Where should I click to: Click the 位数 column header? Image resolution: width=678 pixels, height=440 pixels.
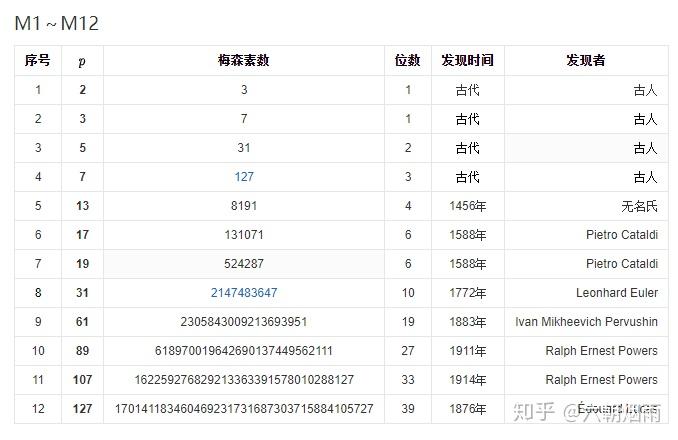(408, 60)
